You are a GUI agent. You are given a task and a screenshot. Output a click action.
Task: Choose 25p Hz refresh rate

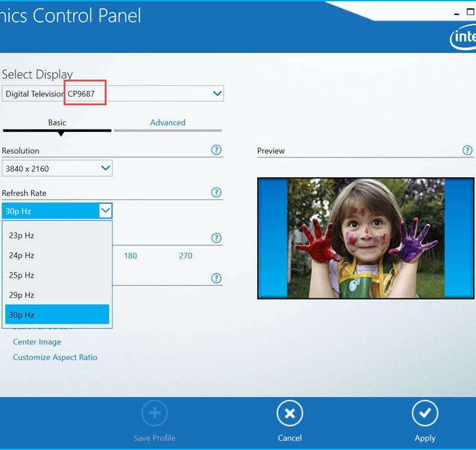57,275
